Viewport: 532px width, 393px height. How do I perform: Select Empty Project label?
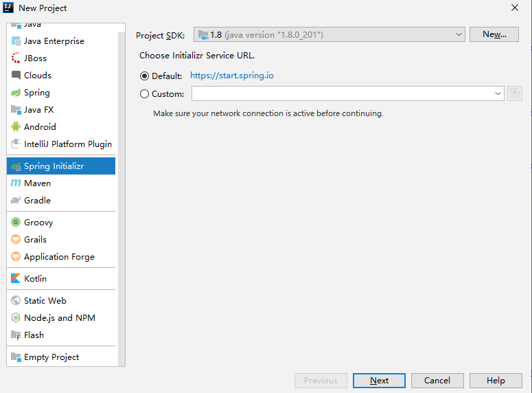coord(51,357)
